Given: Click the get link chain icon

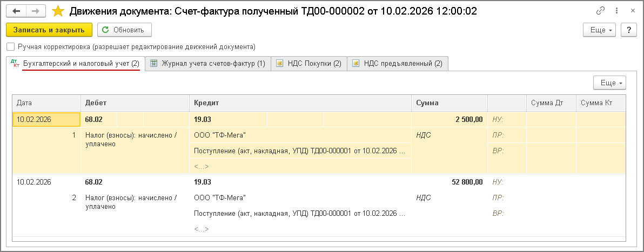Looking at the screenshot, I should pyautogui.click(x=600, y=11).
